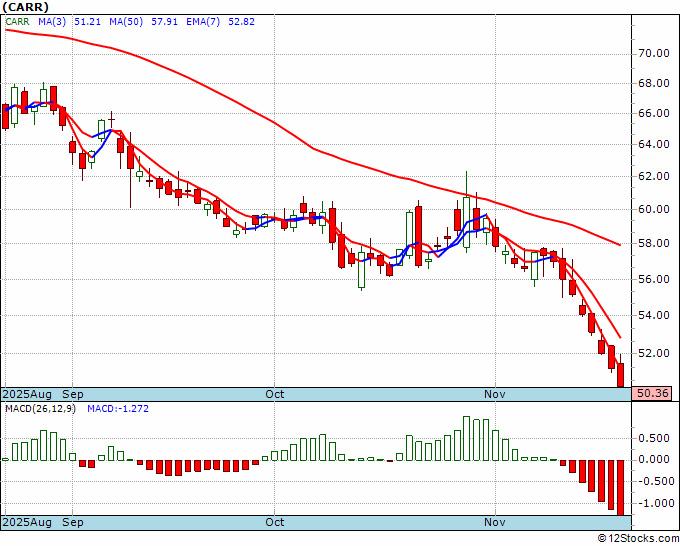Select the MA(50) legend label

126,22
